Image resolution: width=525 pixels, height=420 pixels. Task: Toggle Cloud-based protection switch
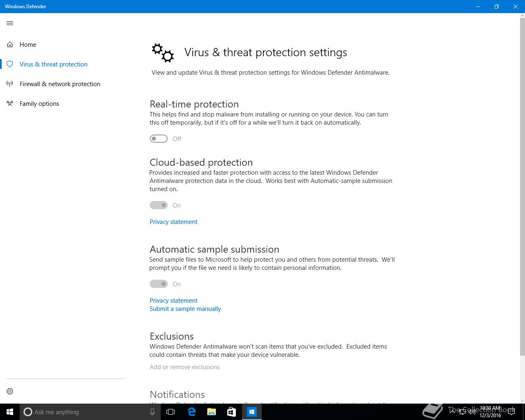point(159,205)
